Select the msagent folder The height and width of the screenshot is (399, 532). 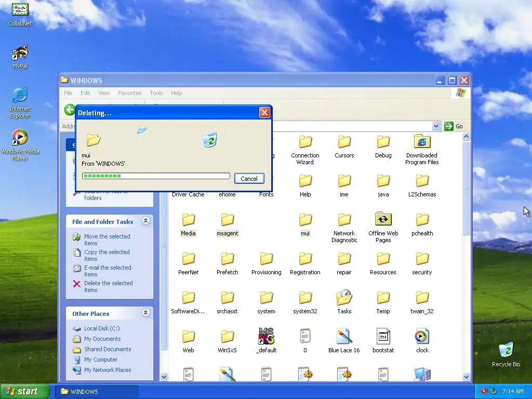click(x=228, y=224)
